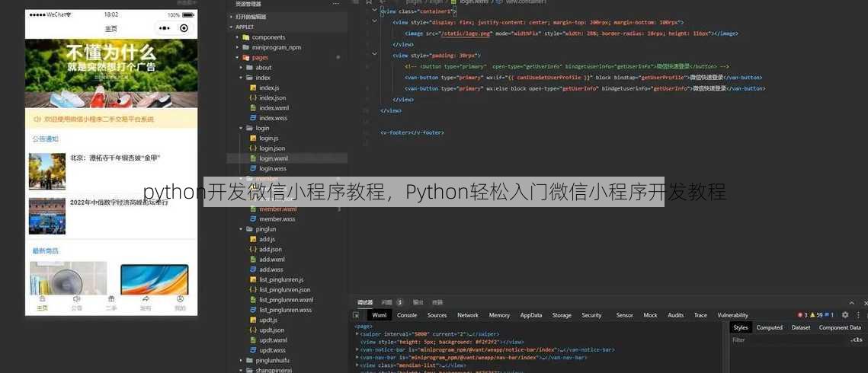This screenshot has width=868, height=373.
Task: Click the element inspector picker icon
Action: click(x=356, y=315)
